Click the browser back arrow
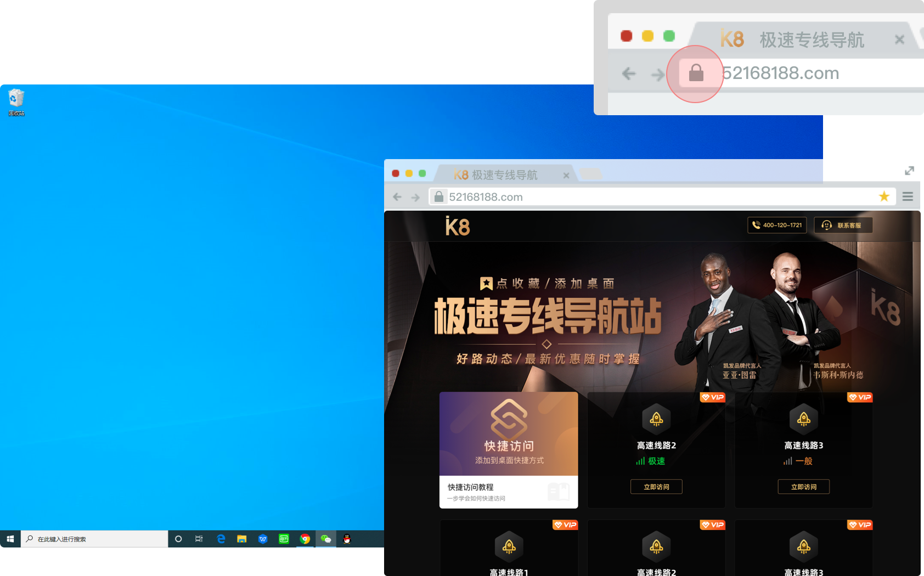The image size is (924, 576). coord(397,197)
